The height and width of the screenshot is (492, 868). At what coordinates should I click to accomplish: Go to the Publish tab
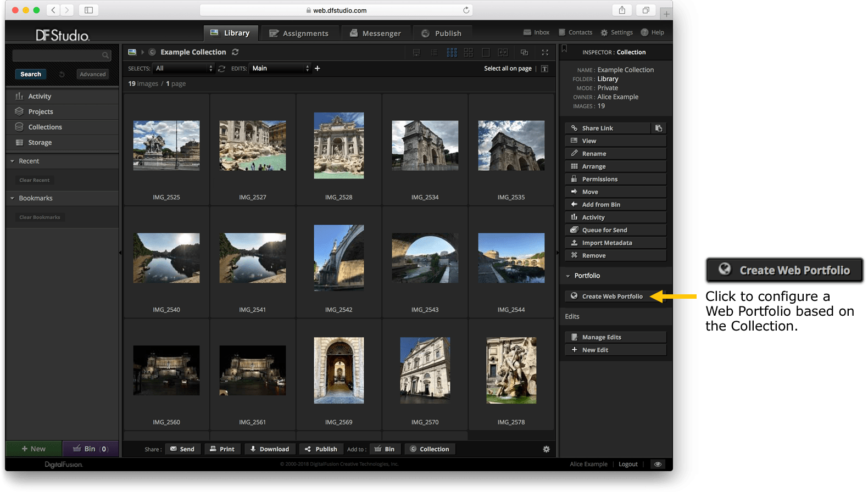pos(442,33)
